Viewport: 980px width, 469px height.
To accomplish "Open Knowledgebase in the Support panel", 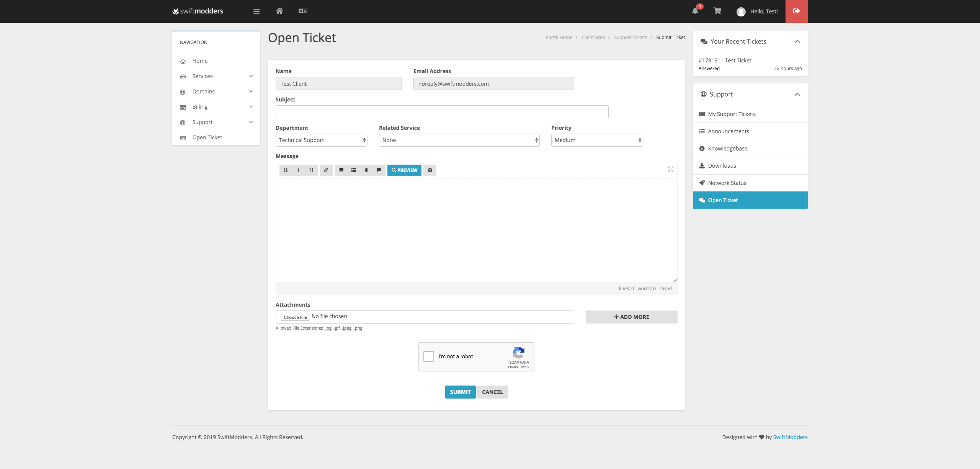I will (x=727, y=149).
